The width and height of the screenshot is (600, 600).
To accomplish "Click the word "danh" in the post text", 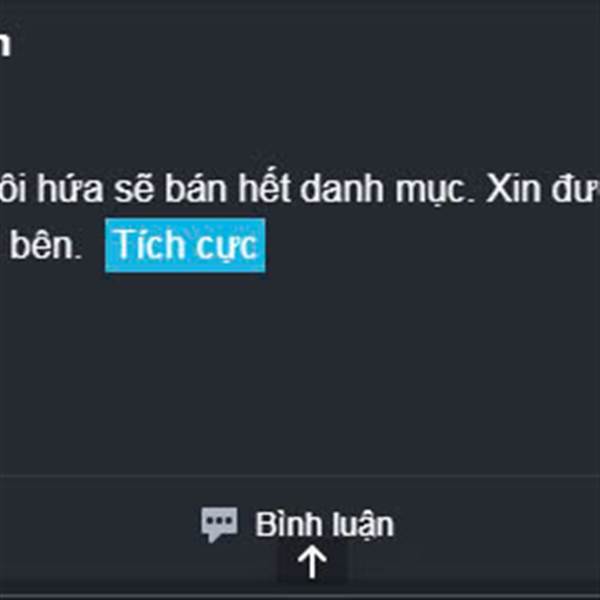I will pyautogui.click(x=341, y=189).
